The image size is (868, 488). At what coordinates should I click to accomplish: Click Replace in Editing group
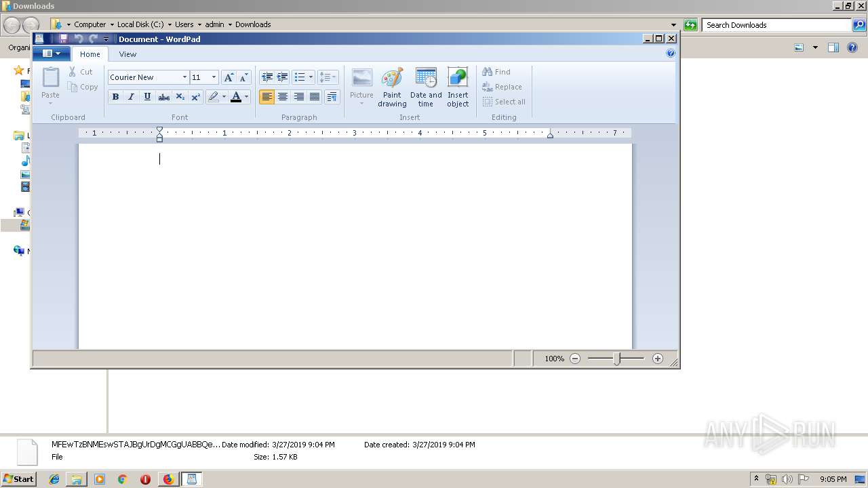pos(502,87)
